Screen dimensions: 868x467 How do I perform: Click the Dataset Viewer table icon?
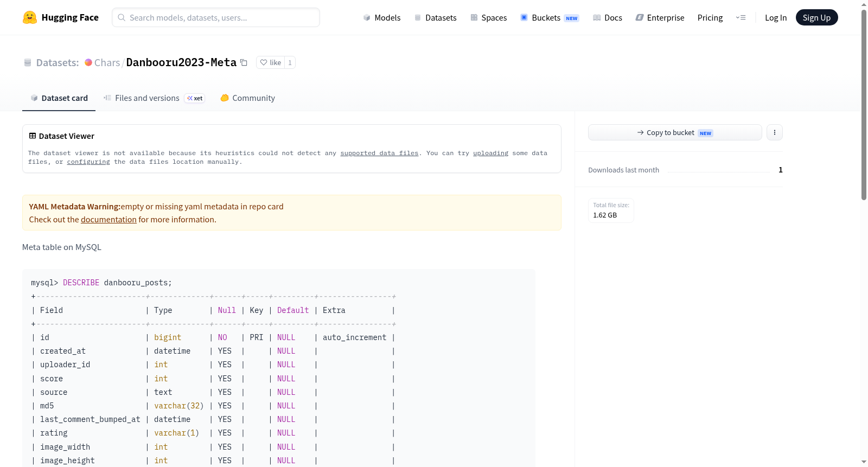pos(33,136)
